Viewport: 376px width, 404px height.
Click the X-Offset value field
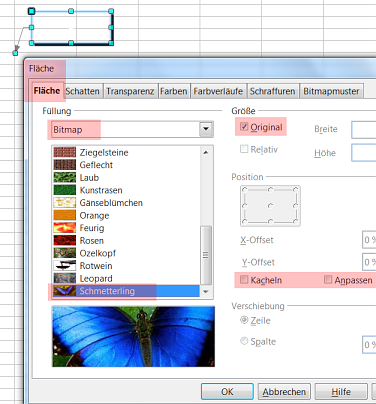(x=369, y=240)
